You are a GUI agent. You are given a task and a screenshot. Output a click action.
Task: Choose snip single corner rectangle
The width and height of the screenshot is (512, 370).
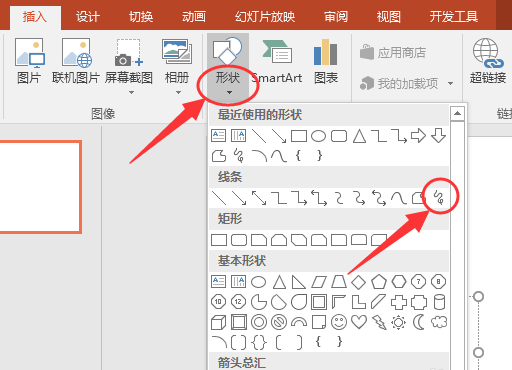click(x=259, y=240)
